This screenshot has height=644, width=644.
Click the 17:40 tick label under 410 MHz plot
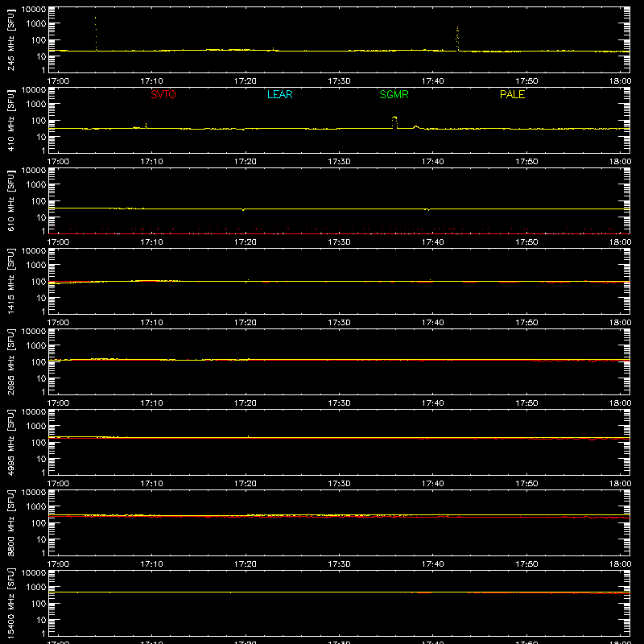click(433, 162)
